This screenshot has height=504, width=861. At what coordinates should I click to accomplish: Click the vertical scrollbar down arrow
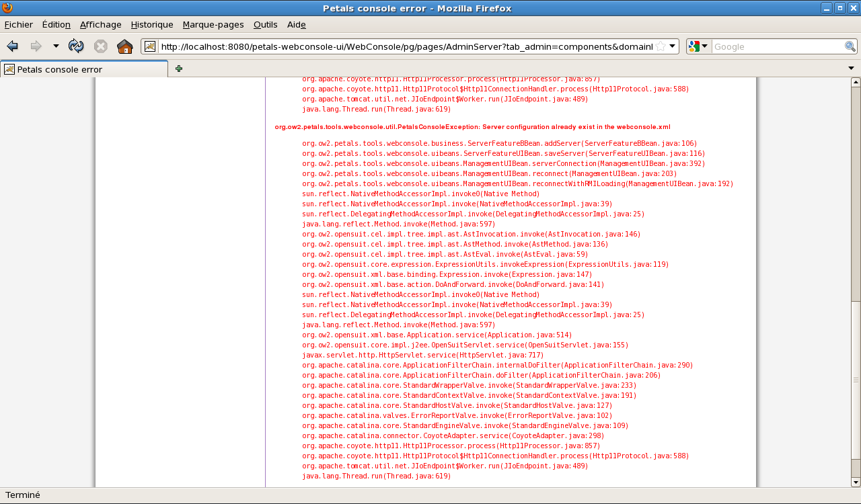[x=856, y=482]
